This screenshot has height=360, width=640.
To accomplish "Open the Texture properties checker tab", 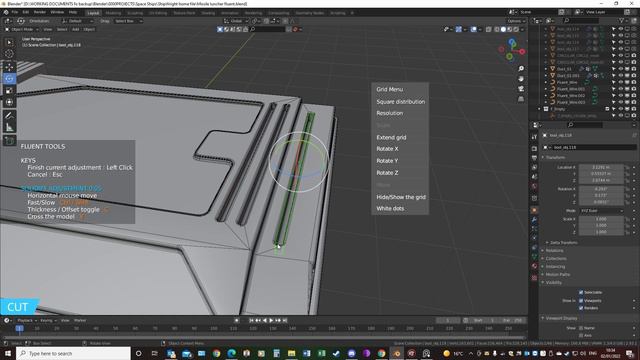I will (x=534, y=278).
